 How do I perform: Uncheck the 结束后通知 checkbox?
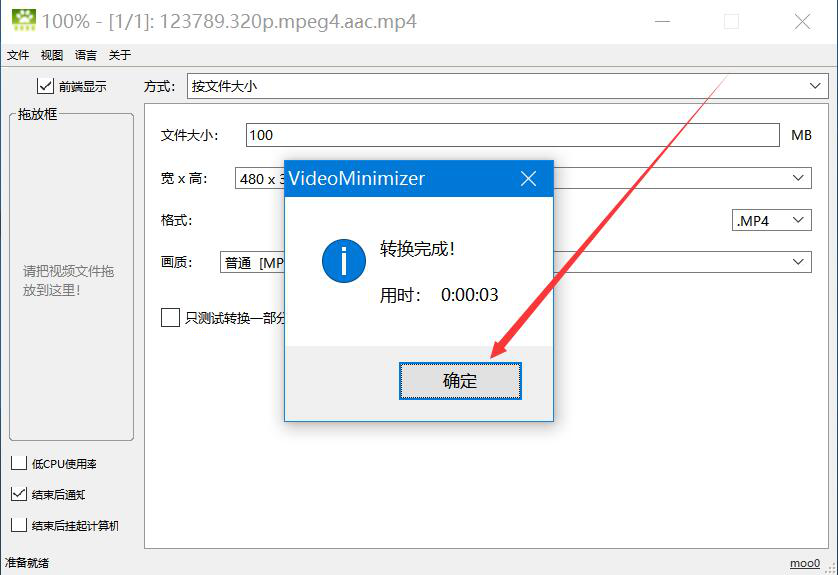[19, 494]
